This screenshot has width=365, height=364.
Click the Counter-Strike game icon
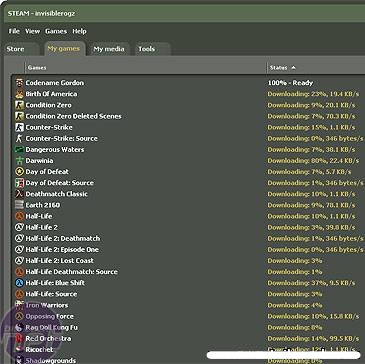[20, 127]
